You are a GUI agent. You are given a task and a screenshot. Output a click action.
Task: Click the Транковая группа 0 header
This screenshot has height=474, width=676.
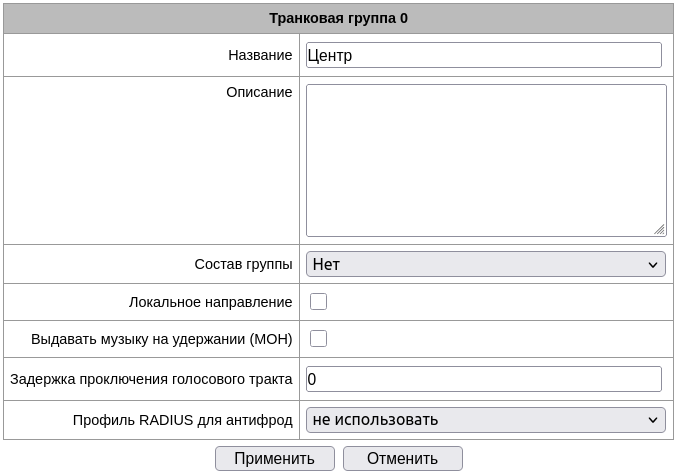coord(338,18)
